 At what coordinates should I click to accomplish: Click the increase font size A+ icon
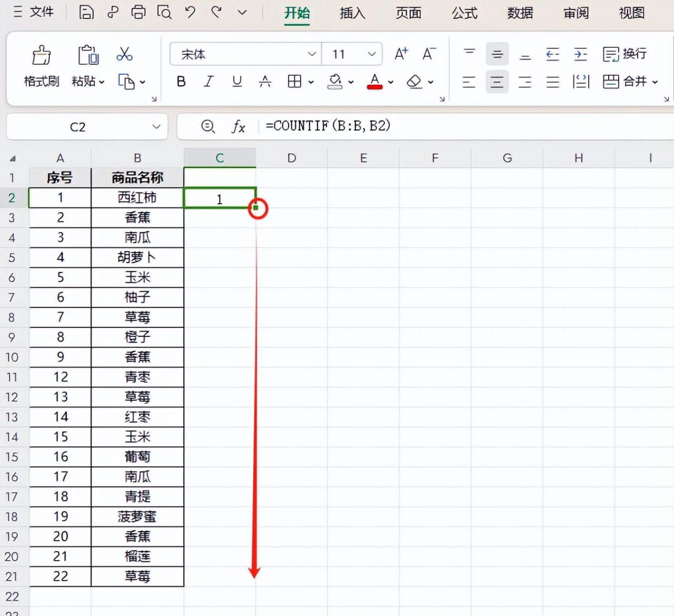tap(401, 54)
